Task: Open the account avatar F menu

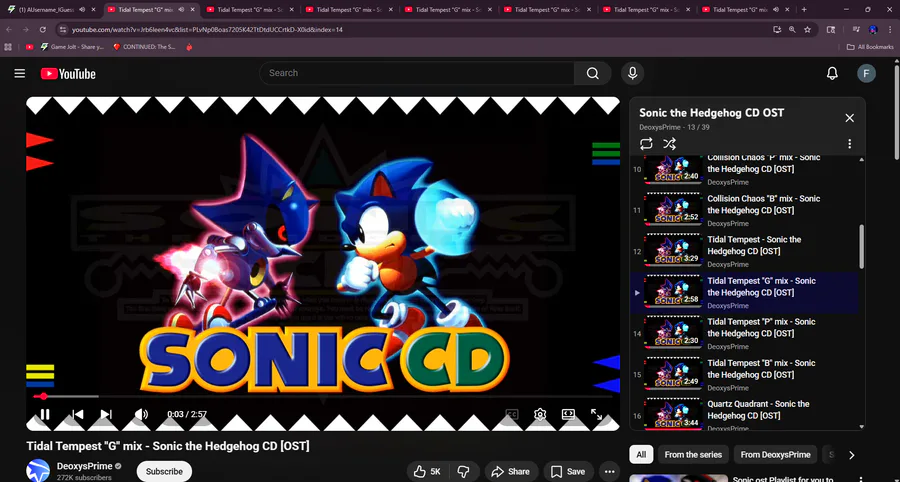Action: point(866,73)
